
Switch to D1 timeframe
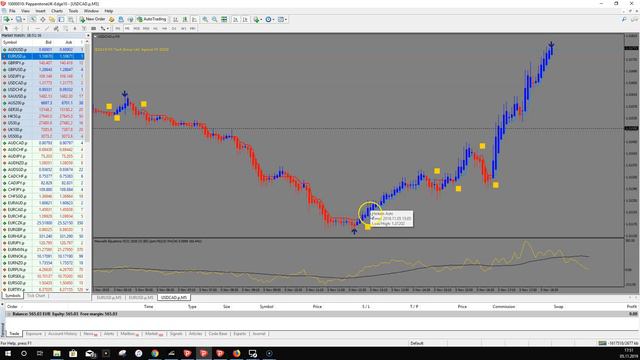(x=174, y=28)
